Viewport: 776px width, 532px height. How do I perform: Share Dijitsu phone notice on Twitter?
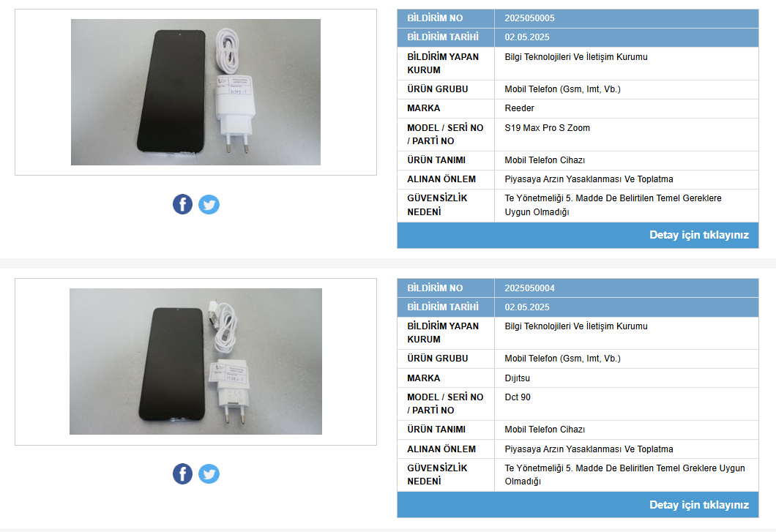coord(209,473)
